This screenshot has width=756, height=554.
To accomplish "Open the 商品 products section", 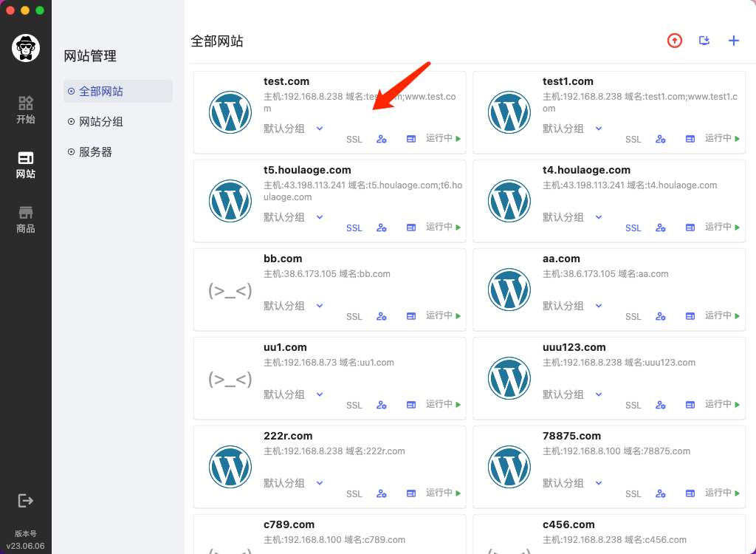I will coord(26,219).
